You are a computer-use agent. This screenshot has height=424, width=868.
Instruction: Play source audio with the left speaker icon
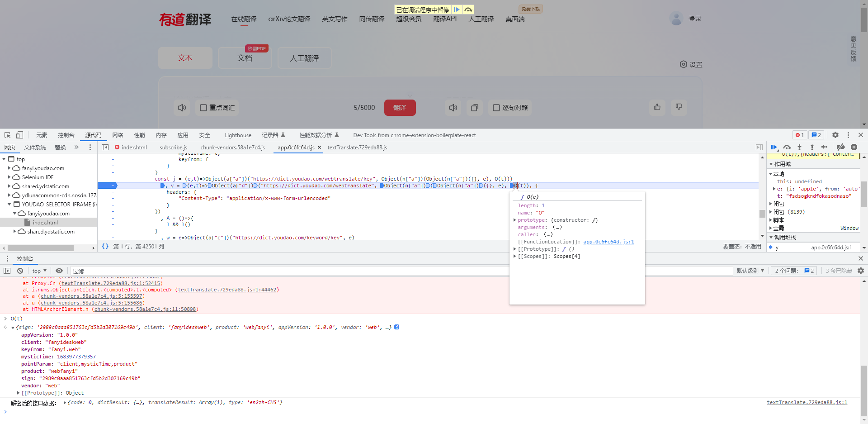click(x=182, y=108)
